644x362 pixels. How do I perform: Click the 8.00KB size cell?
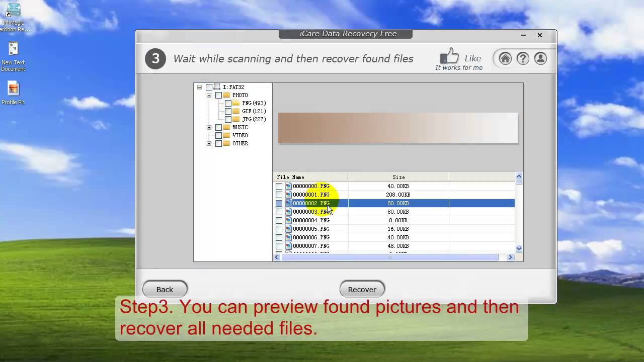pos(398,220)
